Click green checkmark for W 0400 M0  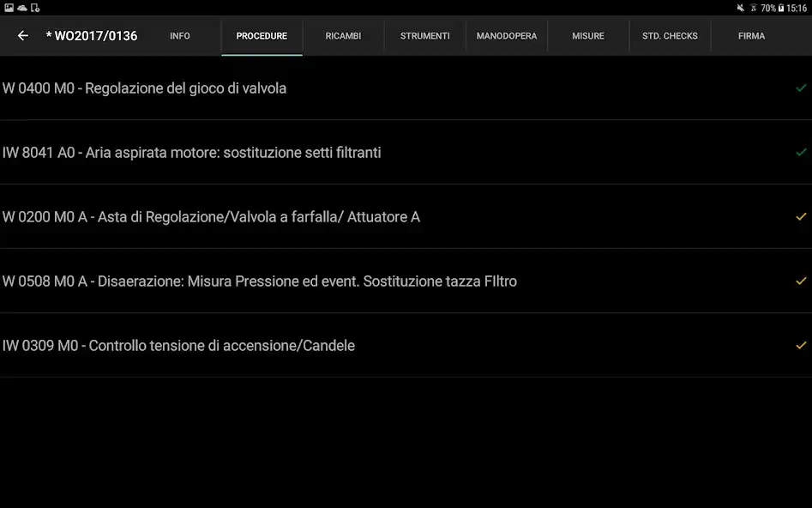click(x=801, y=88)
